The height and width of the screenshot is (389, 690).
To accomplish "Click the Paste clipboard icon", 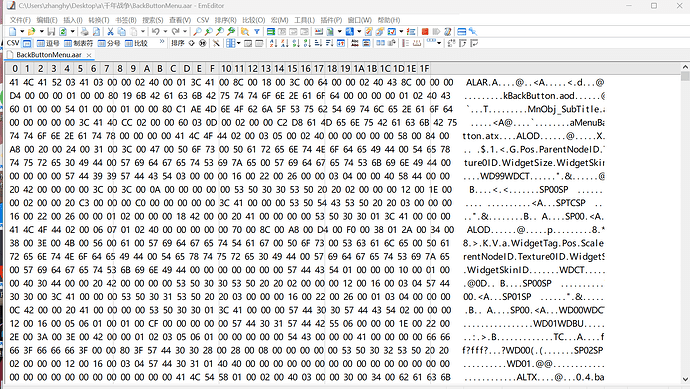I will [x=134, y=32].
